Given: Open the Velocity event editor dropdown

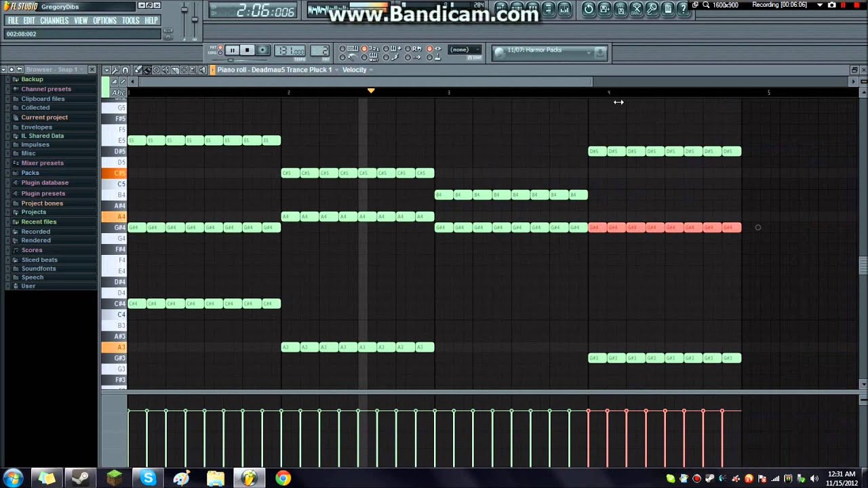Looking at the screenshot, I should click(x=357, y=70).
